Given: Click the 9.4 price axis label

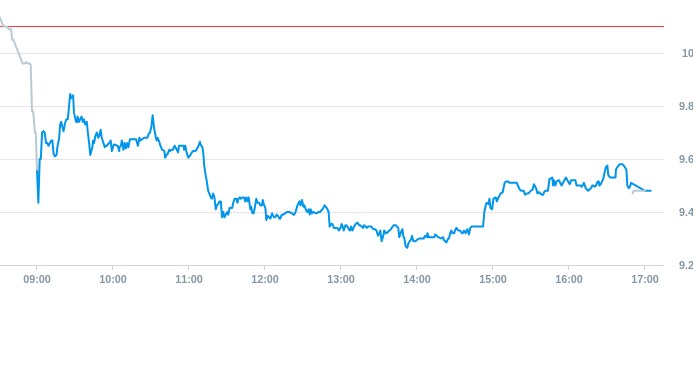Looking at the screenshot, I should (x=685, y=212).
